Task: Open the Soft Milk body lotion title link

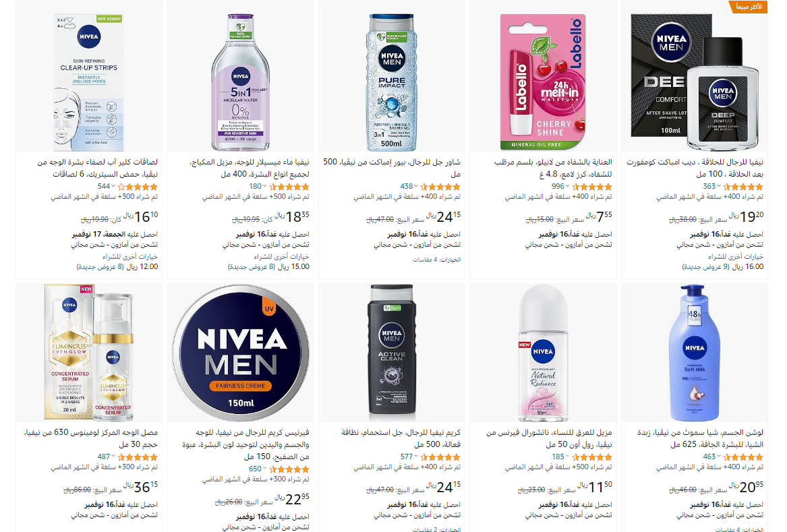Action: tap(701, 438)
